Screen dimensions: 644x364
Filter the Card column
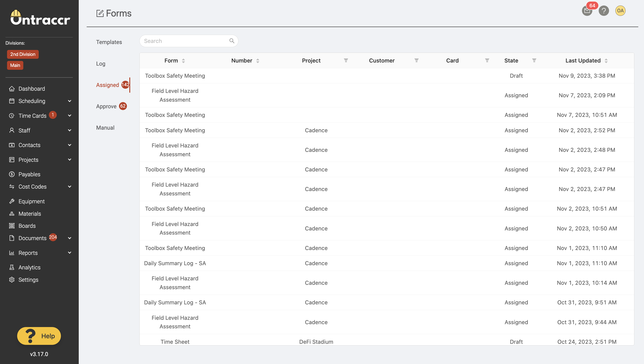point(487,60)
